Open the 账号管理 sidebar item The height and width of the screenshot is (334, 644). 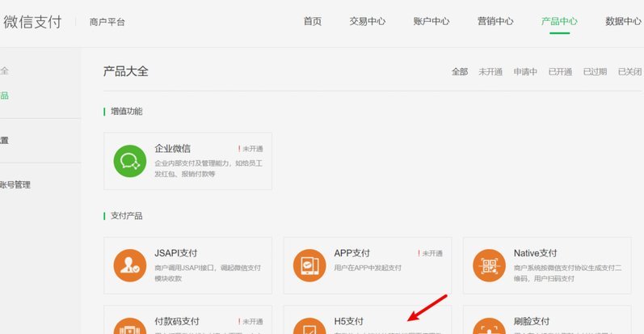coord(15,185)
